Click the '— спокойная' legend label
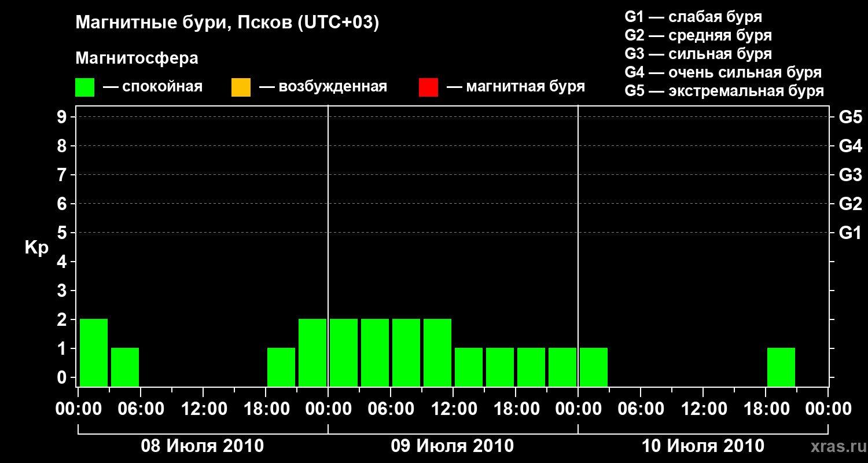 click(x=153, y=87)
